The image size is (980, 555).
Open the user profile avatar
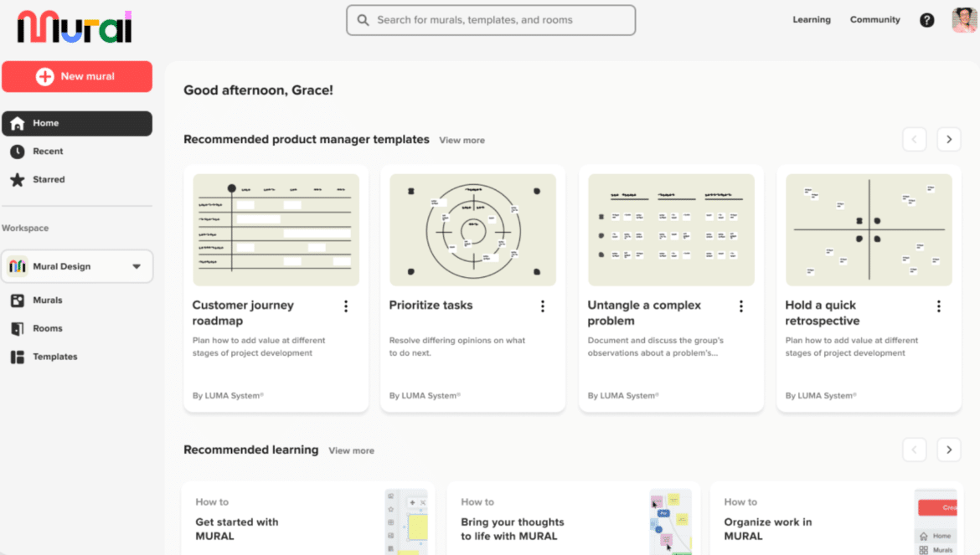[x=964, y=20]
